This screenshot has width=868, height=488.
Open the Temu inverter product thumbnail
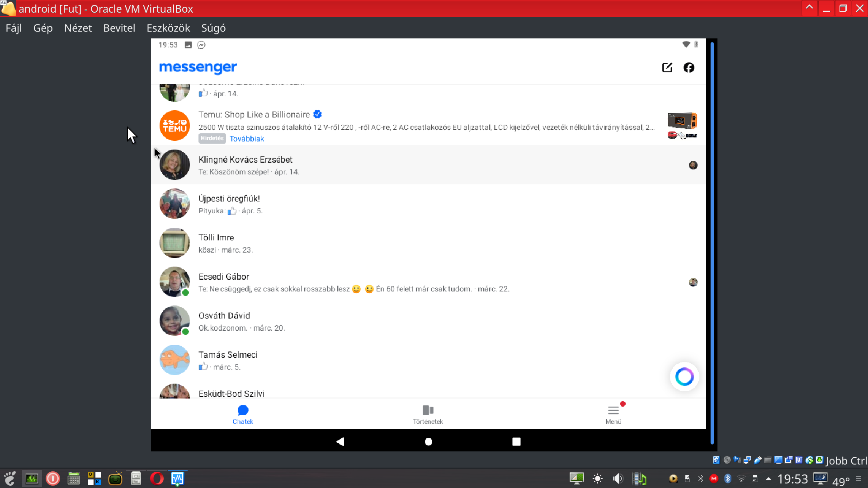(x=682, y=126)
